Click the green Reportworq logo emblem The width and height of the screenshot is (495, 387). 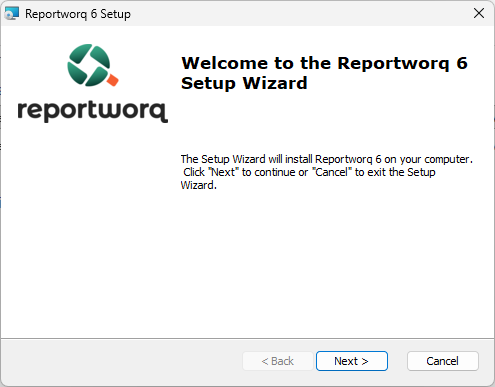click(x=93, y=65)
